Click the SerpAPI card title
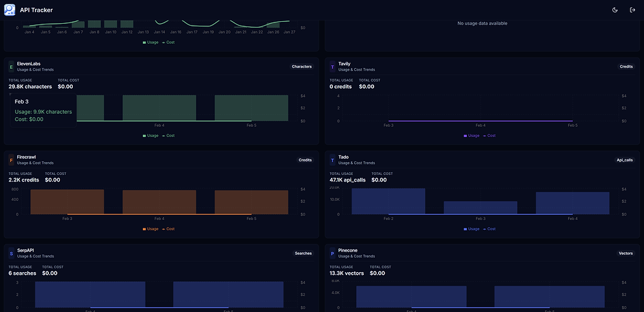 (x=26, y=250)
